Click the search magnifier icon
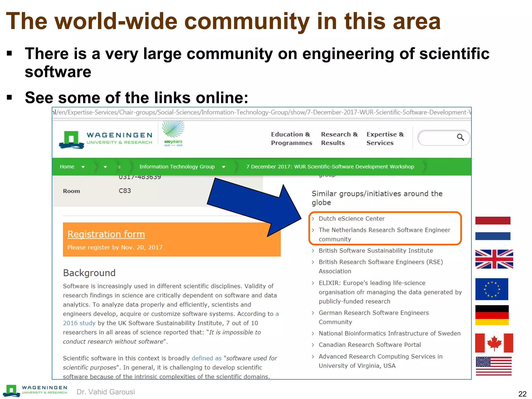532x399 pixels. click(x=460, y=137)
